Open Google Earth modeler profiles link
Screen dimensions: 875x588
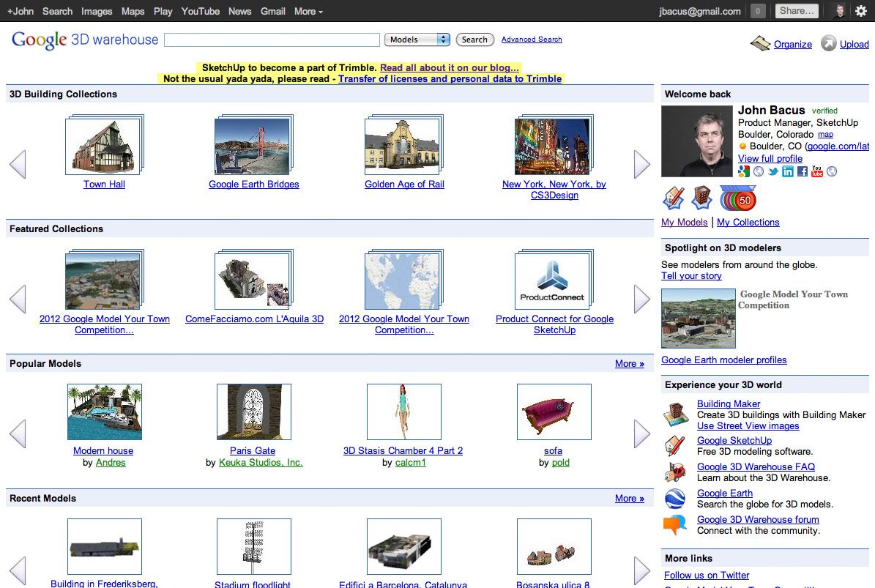723,360
